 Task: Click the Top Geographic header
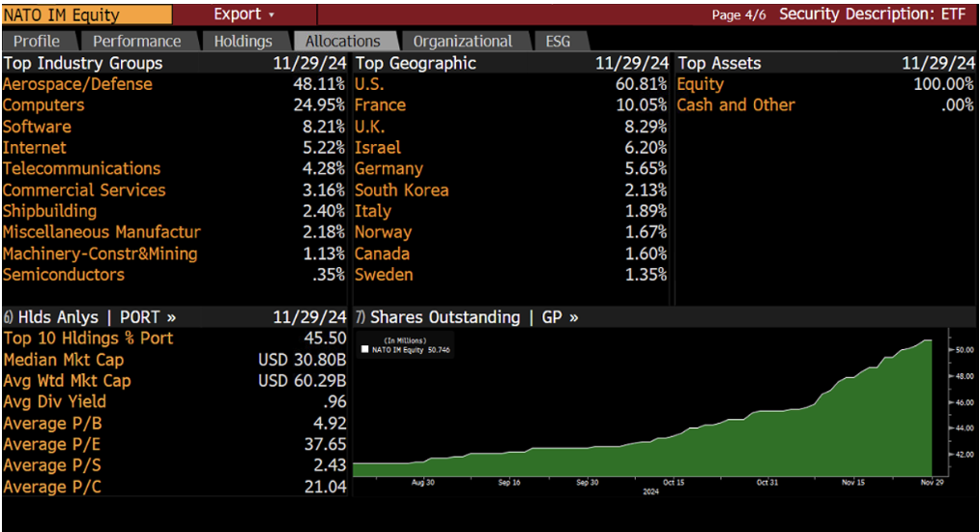tap(416, 63)
